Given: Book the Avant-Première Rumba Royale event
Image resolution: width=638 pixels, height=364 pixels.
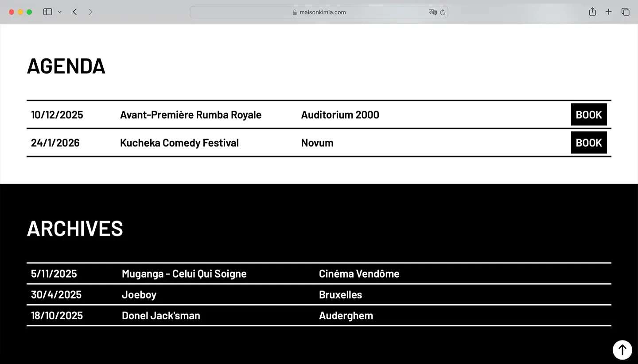Looking at the screenshot, I should (588, 115).
